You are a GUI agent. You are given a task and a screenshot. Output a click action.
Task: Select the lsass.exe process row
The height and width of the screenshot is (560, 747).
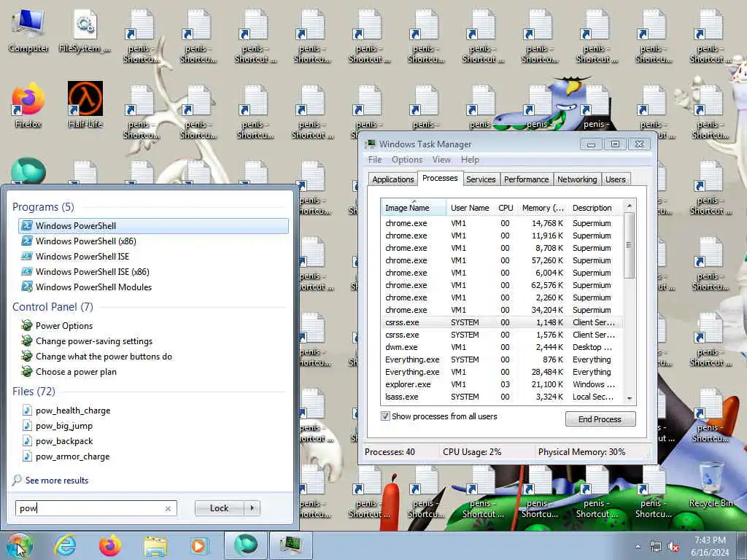502,397
